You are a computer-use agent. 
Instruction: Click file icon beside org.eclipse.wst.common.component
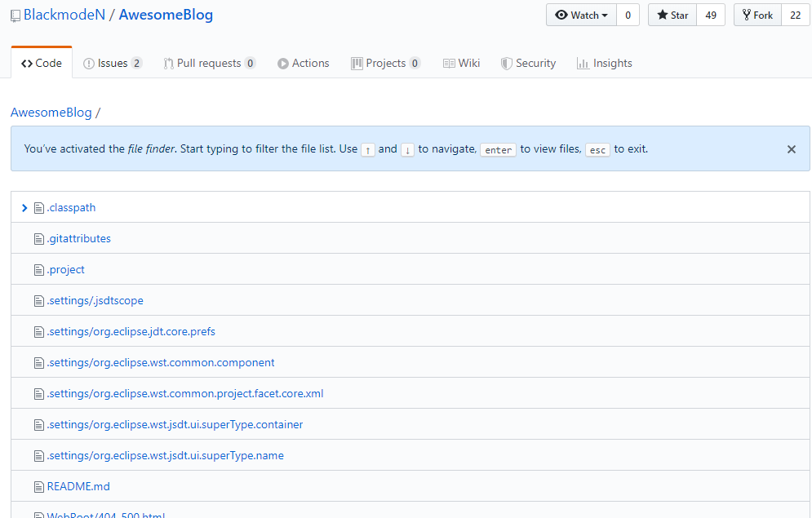[x=39, y=363]
